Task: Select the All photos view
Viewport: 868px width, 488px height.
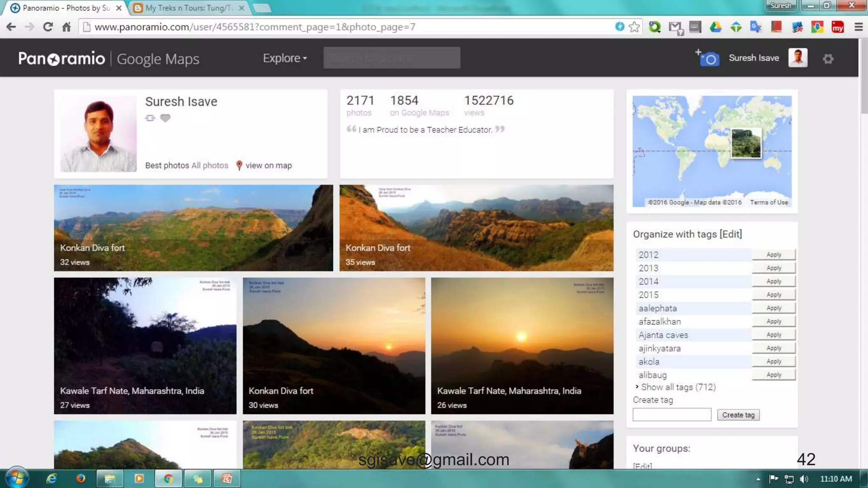Action: coord(210,165)
